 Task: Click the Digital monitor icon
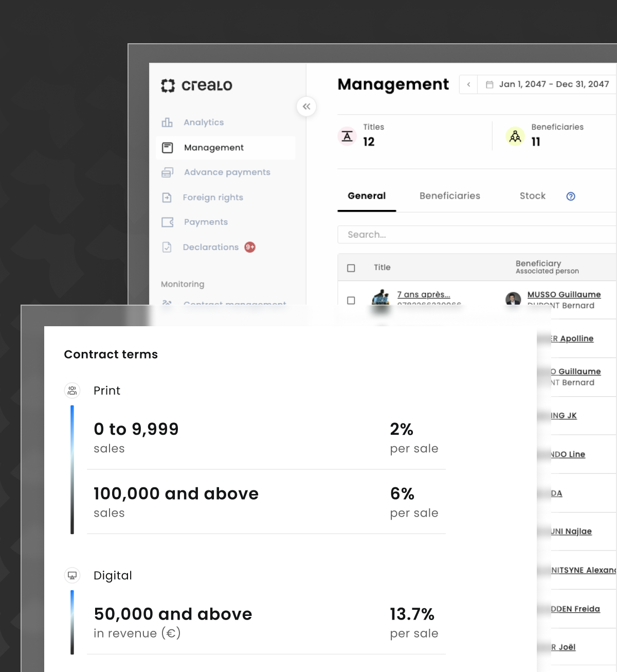click(72, 575)
